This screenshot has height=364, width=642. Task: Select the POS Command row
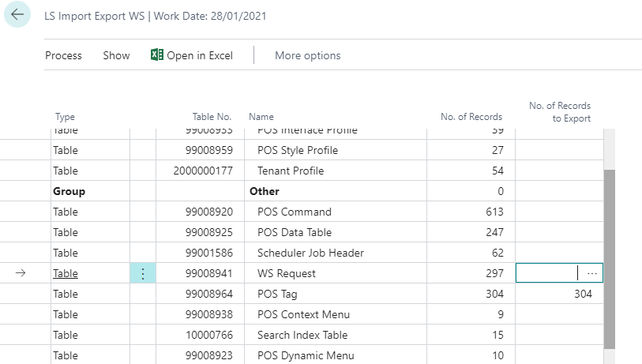(294, 212)
